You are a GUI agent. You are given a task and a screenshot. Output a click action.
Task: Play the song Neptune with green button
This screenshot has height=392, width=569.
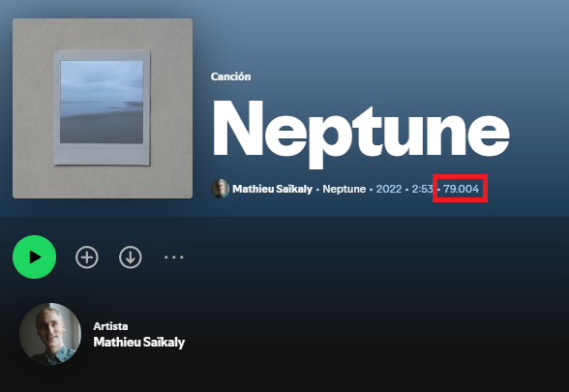tap(35, 257)
